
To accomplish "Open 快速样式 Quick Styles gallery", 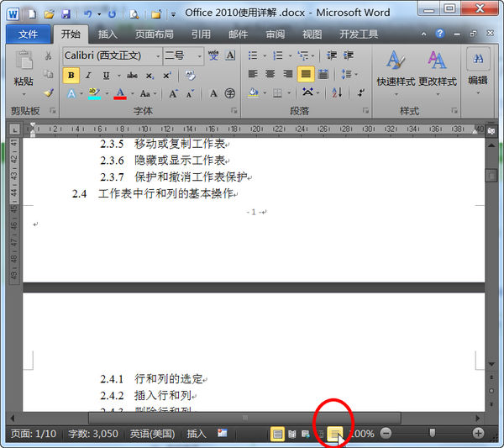I will point(396,73).
